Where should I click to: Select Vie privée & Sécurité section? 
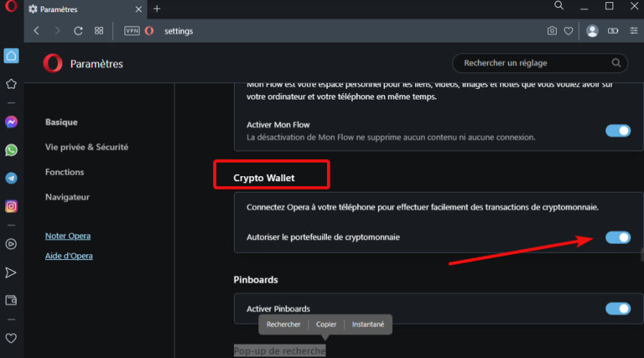[x=87, y=147]
